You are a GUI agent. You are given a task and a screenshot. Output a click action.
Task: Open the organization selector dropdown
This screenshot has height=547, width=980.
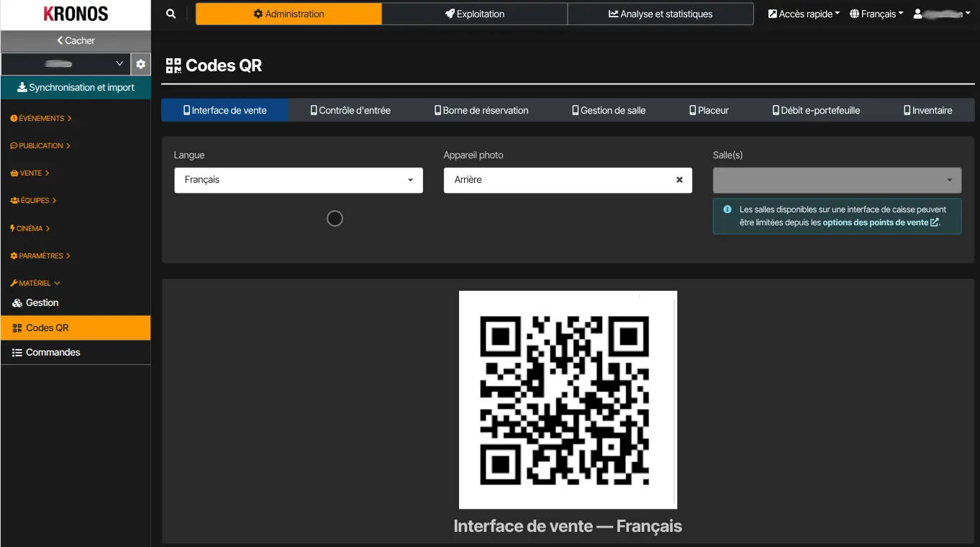pos(65,64)
